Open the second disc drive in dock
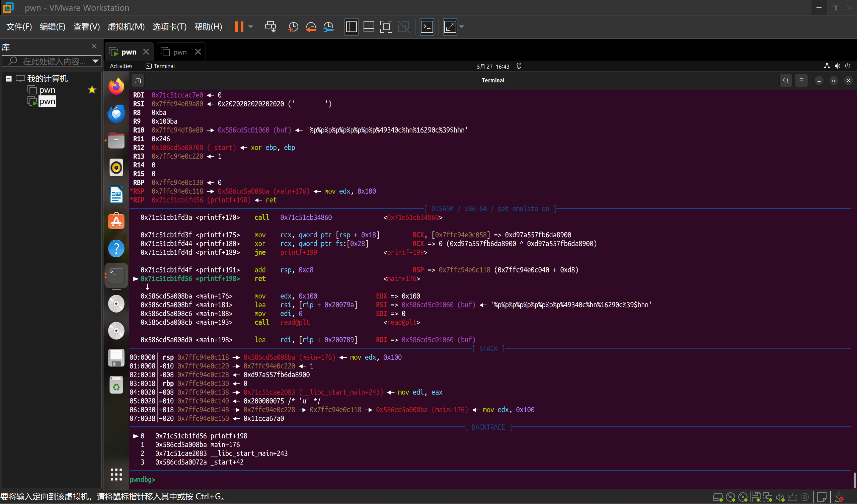Image resolution: width=857 pixels, height=504 pixels. [x=116, y=331]
